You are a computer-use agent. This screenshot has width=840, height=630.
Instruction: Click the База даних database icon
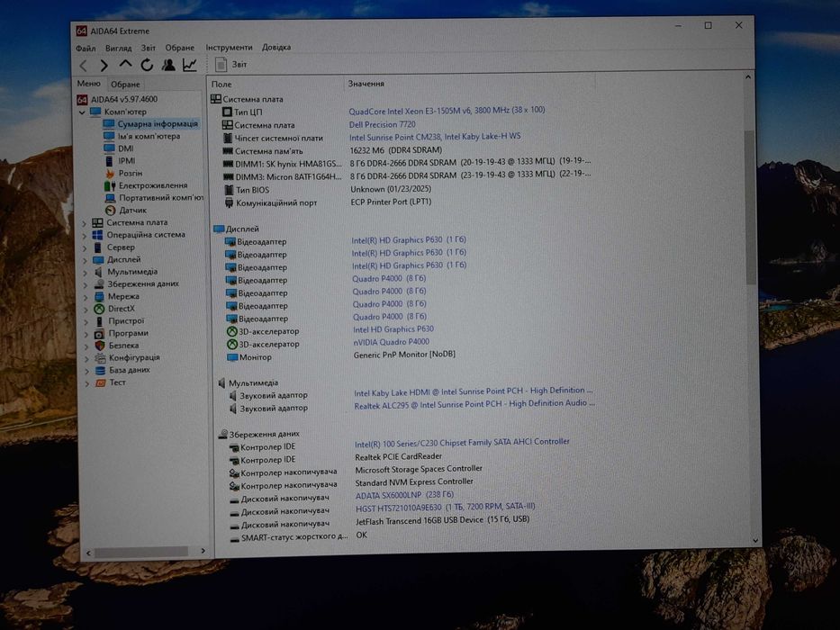tap(100, 370)
